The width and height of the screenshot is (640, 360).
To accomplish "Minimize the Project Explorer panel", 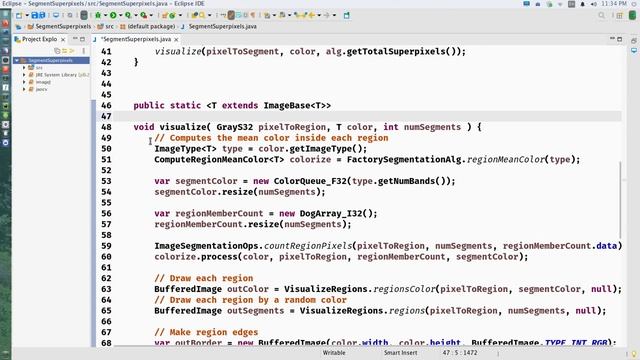I will 75,39.
